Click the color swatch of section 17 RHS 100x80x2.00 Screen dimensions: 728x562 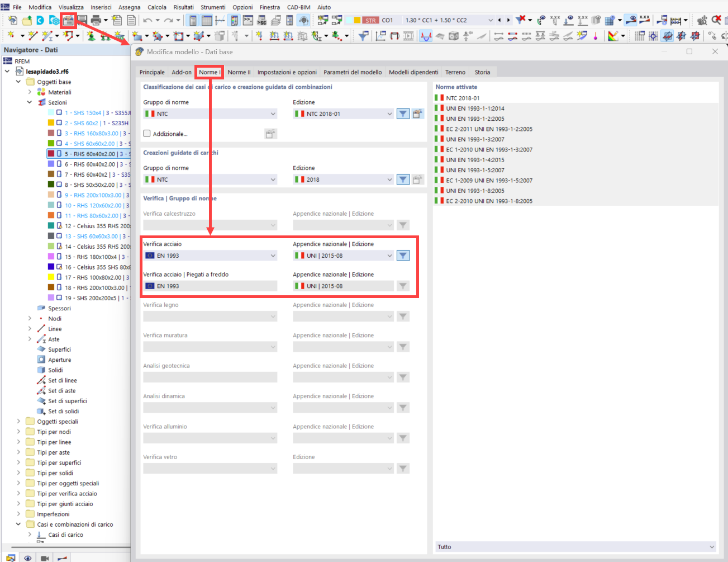click(51, 277)
